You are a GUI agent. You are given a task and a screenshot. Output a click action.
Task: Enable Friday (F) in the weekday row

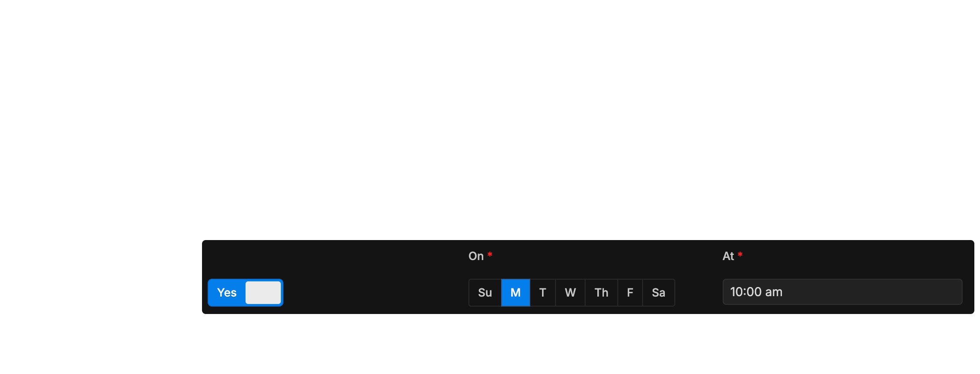pos(630,293)
